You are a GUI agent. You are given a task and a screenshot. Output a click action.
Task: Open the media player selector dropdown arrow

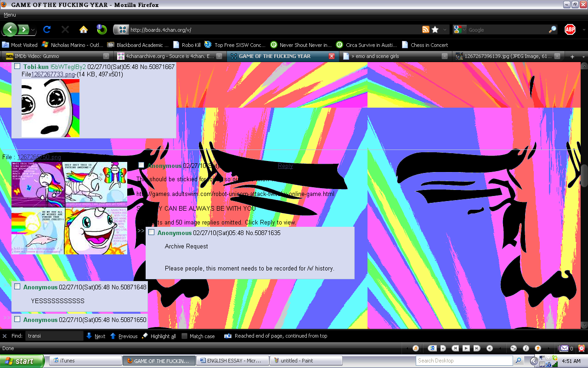(x=443, y=348)
